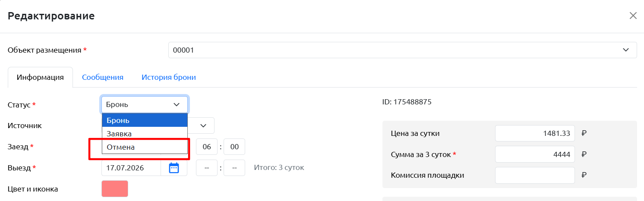Close the Редактирование dialog
This screenshot has width=644, height=201.
click(633, 16)
